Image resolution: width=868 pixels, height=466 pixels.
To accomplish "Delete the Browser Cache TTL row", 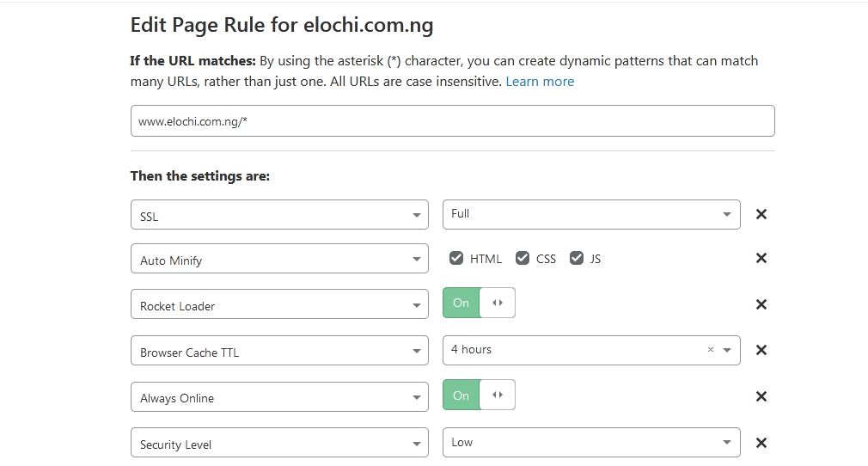I will (761, 350).
